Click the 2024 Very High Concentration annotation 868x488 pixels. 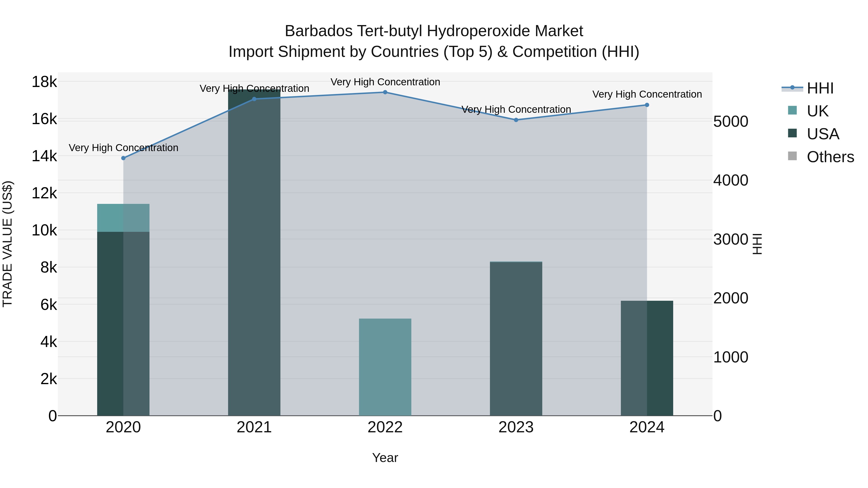tap(647, 94)
